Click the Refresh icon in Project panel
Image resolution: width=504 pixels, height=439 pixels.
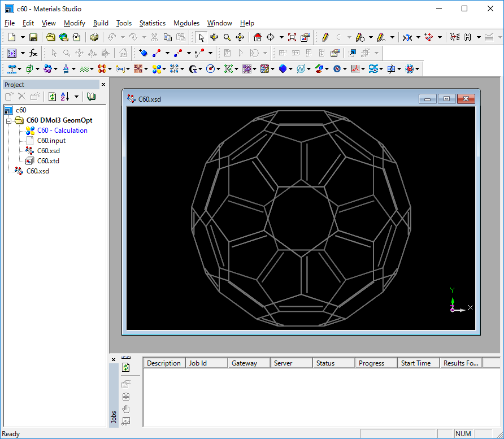[52, 97]
